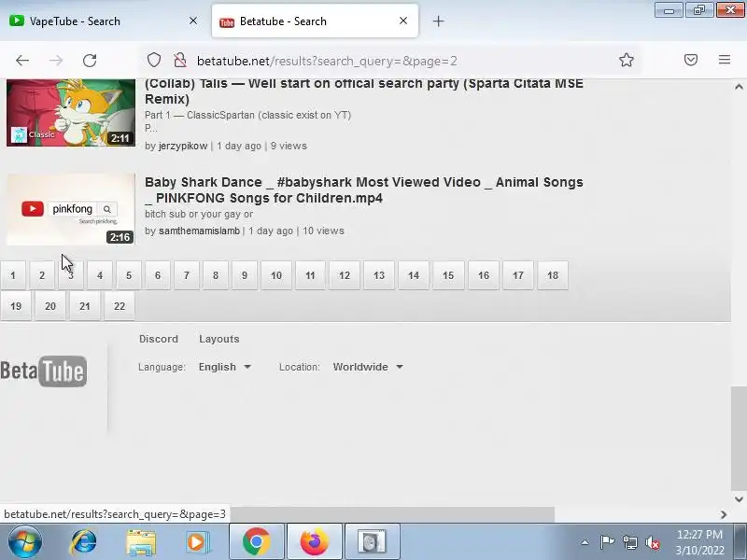This screenshot has width=747, height=560.
Task: Switch to Firefox in the taskbar
Action: click(x=315, y=542)
